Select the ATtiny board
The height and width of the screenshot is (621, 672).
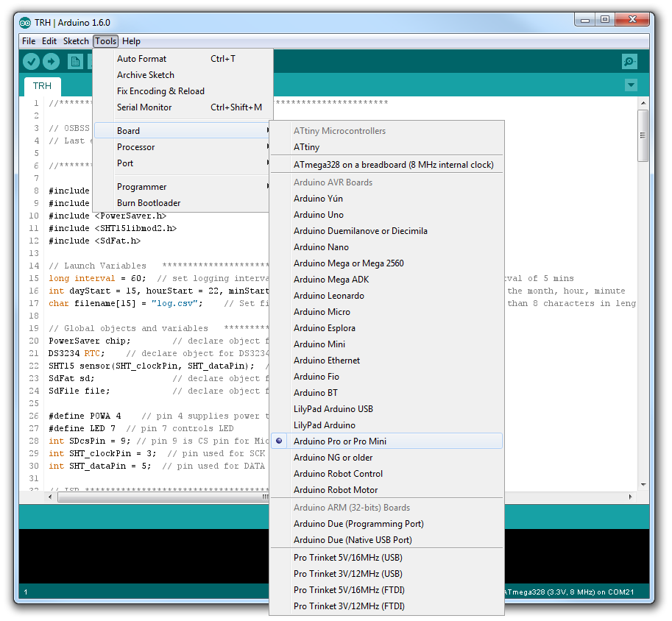click(386, 147)
